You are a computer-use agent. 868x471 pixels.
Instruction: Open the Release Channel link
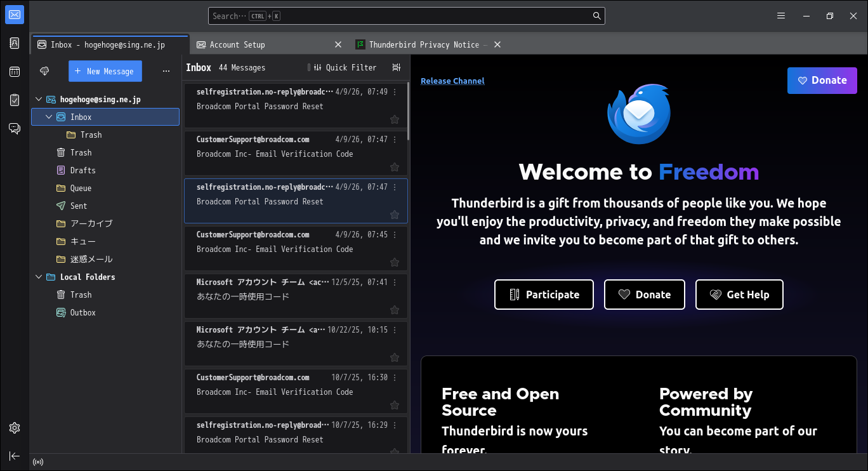point(452,81)
